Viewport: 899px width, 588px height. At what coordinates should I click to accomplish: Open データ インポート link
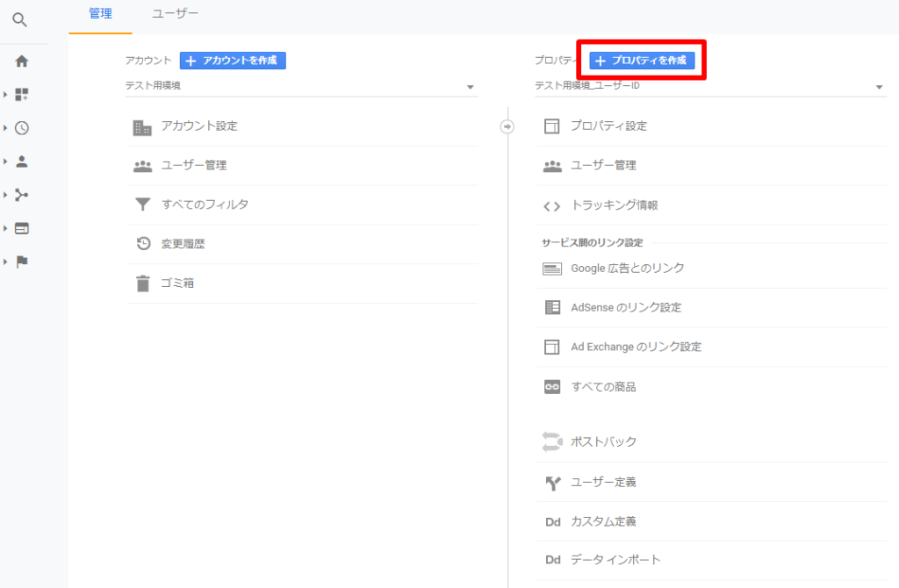(615, 560)
